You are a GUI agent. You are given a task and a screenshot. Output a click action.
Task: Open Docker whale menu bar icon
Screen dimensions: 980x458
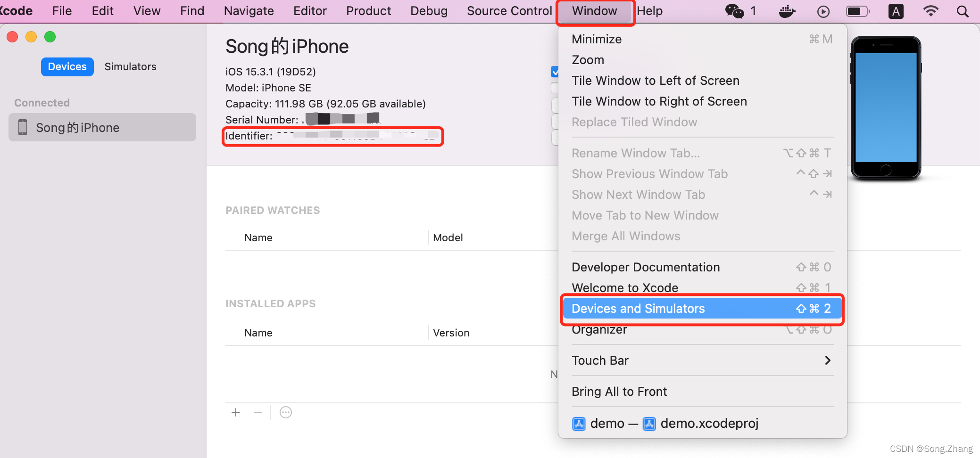tap(787, 11)
